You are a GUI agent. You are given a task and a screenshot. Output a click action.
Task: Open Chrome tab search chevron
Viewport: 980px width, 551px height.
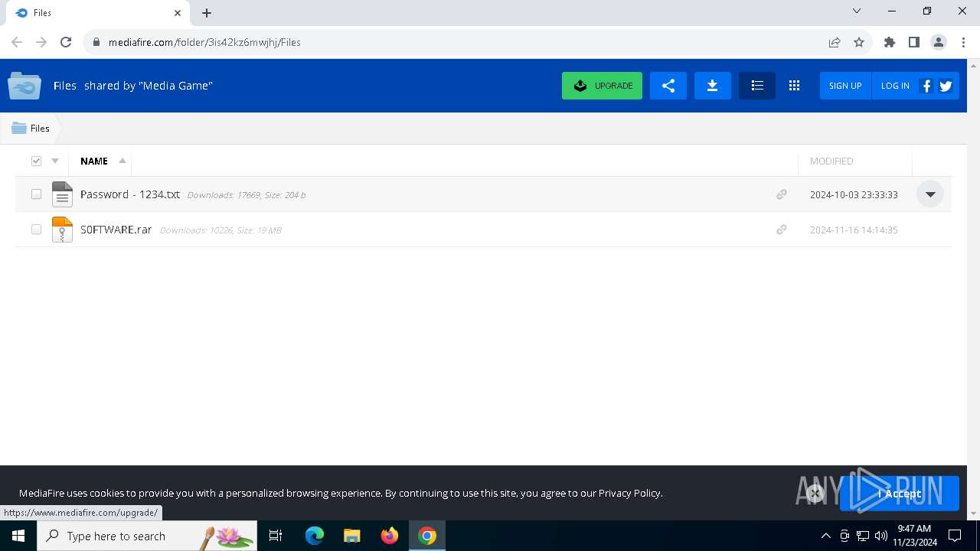857,11
